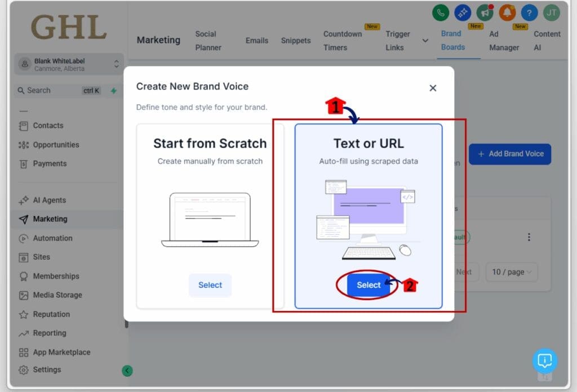This screenshot has width=577, height=392.
Task: Click the Media Storage sidebar icon
Action: click(24, 295)
